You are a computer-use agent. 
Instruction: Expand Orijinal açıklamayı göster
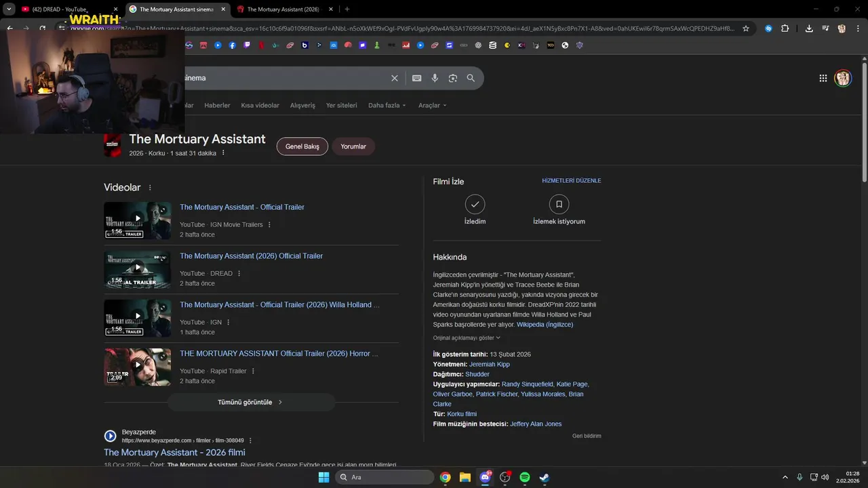click(x=467, y=338)
